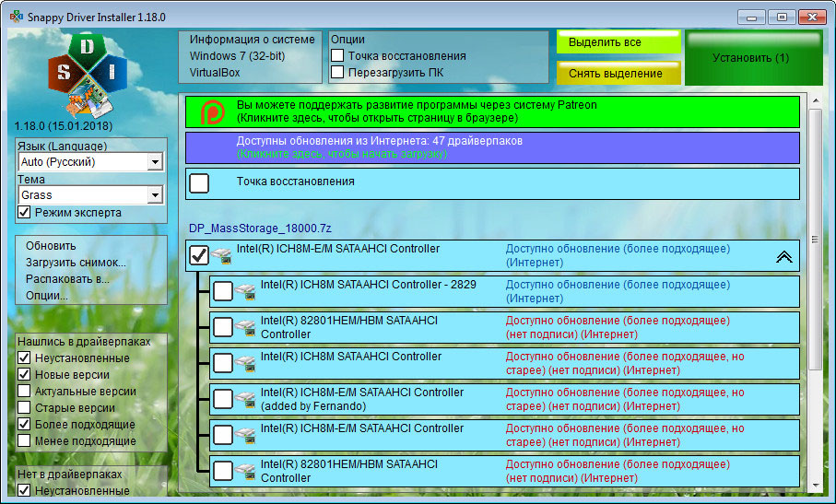Click the Snappy Driver Installer title bar icon
Screen dimensions: 836x504
point(16,17)
